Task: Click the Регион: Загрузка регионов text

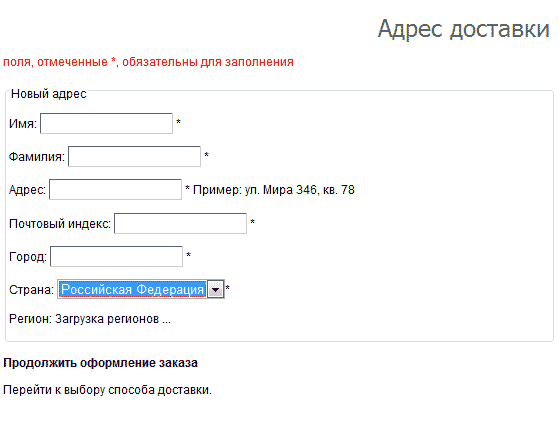Action: click(x=90, y=319)
